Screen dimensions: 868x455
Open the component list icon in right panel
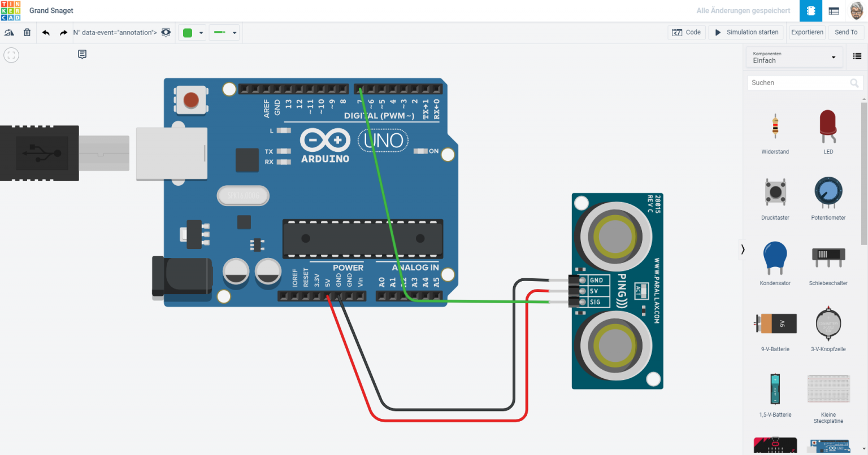(x=857, y=55)
